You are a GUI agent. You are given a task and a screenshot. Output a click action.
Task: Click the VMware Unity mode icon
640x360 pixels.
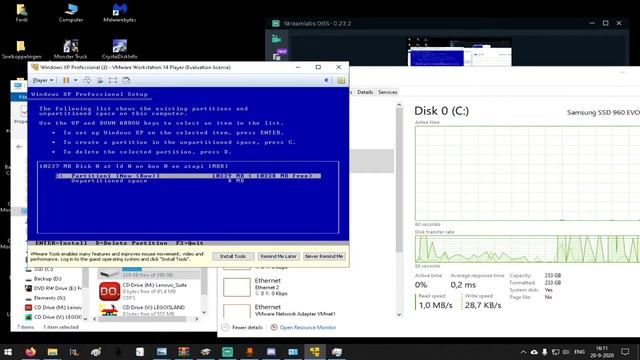point(126,80)
